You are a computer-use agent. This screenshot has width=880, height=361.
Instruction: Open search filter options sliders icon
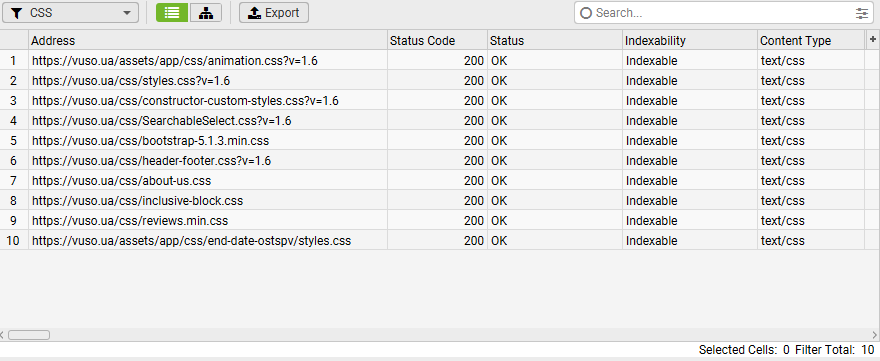861,13
